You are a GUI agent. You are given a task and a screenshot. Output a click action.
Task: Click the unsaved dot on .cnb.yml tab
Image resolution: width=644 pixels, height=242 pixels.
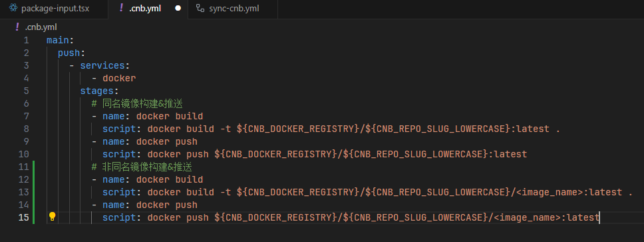click(x=178, y=8)
